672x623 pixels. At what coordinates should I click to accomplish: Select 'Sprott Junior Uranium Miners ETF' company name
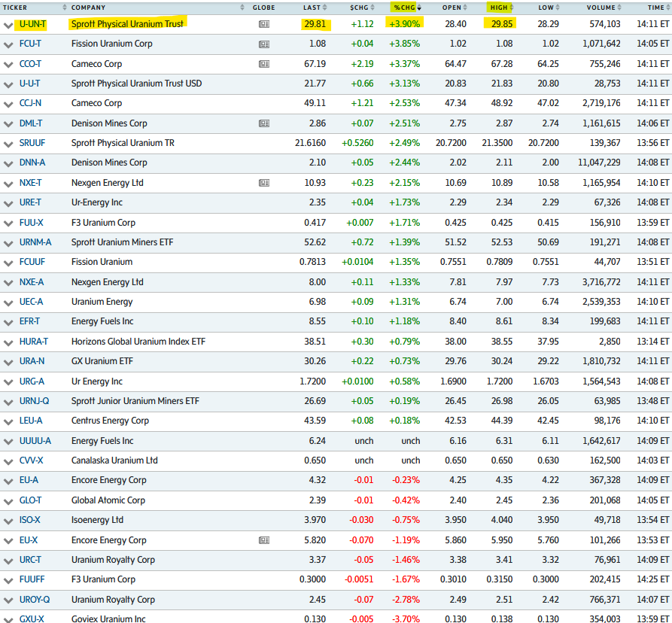(135, 401)
